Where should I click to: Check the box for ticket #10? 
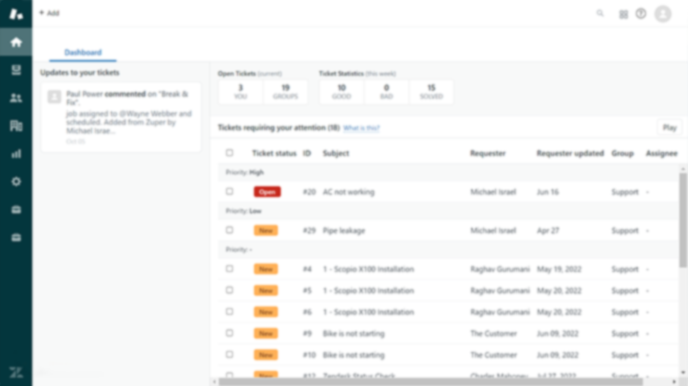coord(229,354)
